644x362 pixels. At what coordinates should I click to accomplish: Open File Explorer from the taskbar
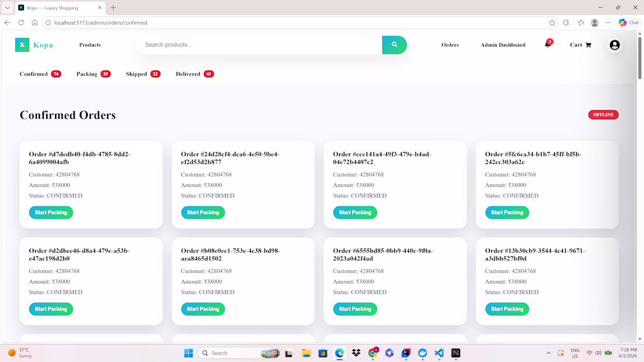coord(306,353)
